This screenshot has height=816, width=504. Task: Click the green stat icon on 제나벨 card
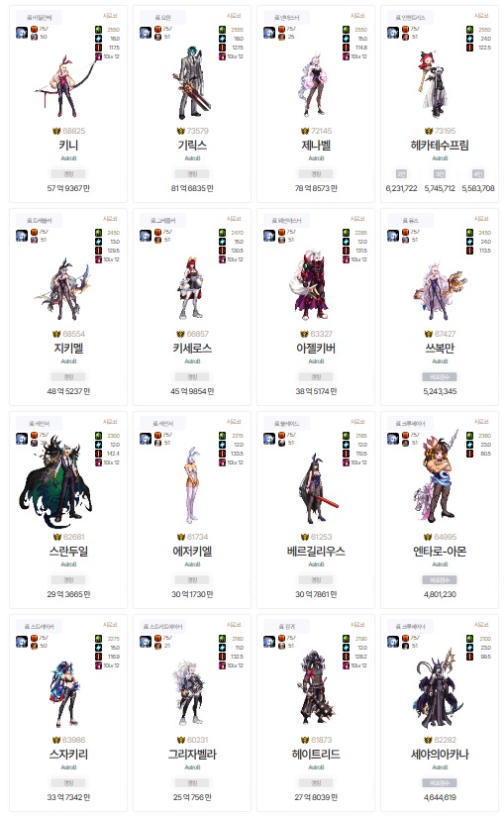tap(346, 30)
